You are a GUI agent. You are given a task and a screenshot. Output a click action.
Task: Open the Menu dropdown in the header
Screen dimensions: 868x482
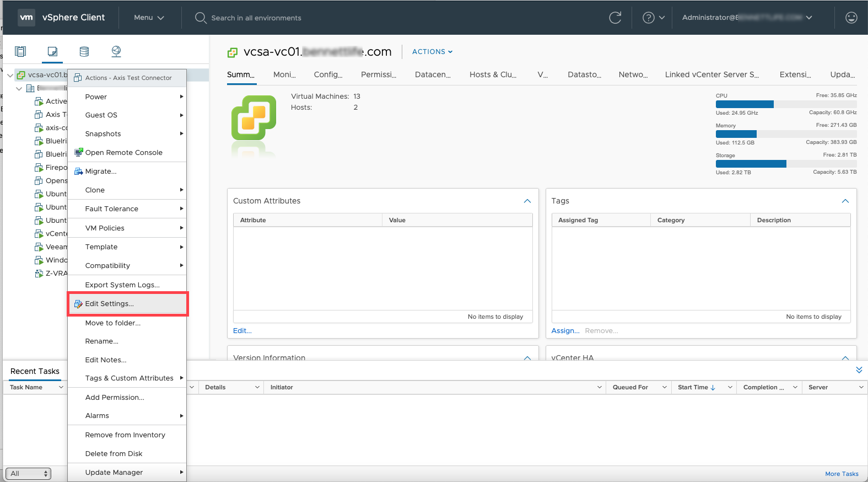[x=149, y=18]
